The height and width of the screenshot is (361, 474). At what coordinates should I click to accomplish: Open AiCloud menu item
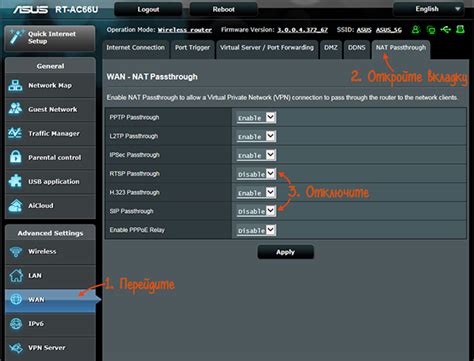click(x=50, y=206)
